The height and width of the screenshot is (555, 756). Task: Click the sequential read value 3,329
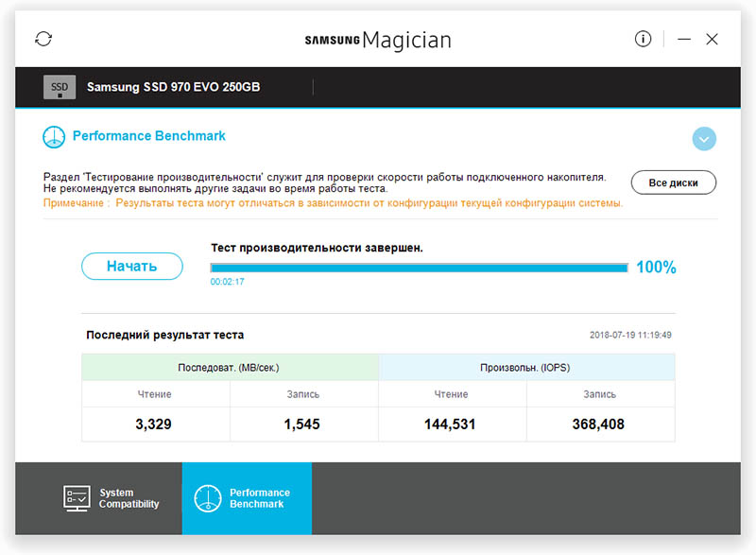[153, 425]
